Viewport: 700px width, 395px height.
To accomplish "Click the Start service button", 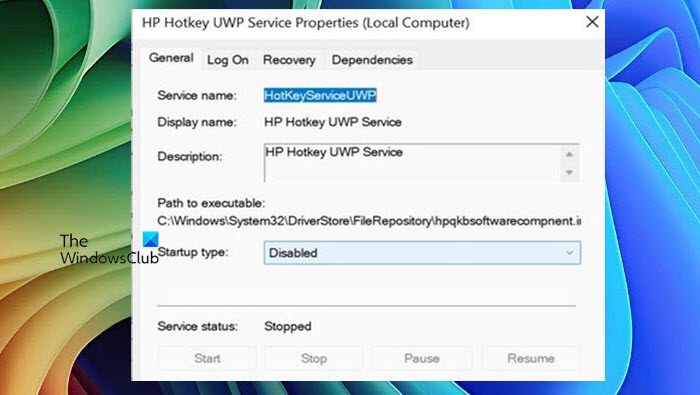I will click(x=207, y=358).
